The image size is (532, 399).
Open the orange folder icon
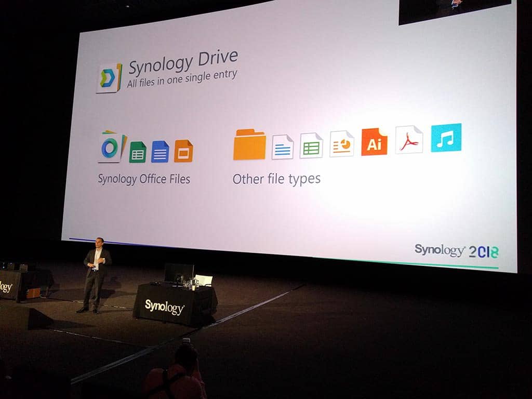pos(250,144)
